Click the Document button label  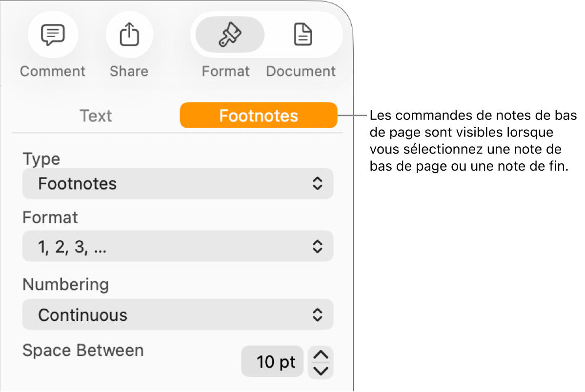(301, 71)
